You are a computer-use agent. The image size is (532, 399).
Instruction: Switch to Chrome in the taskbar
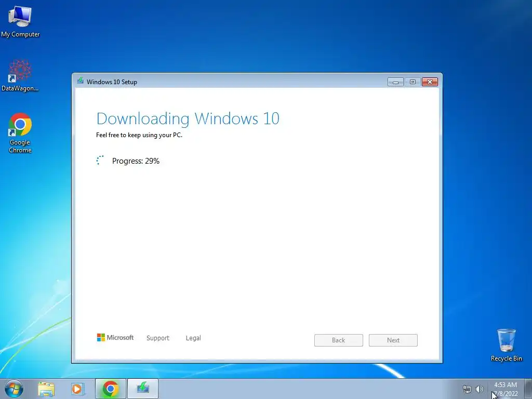coord(110,389)
